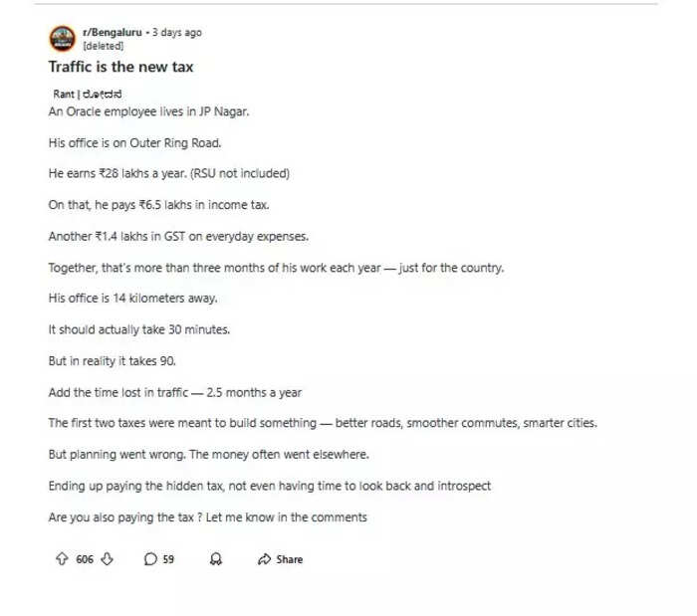The image size is (697, 616).
Task: Open the post title Traffic is the new tax
Action: pyautogui.click(x=120, y=67)
